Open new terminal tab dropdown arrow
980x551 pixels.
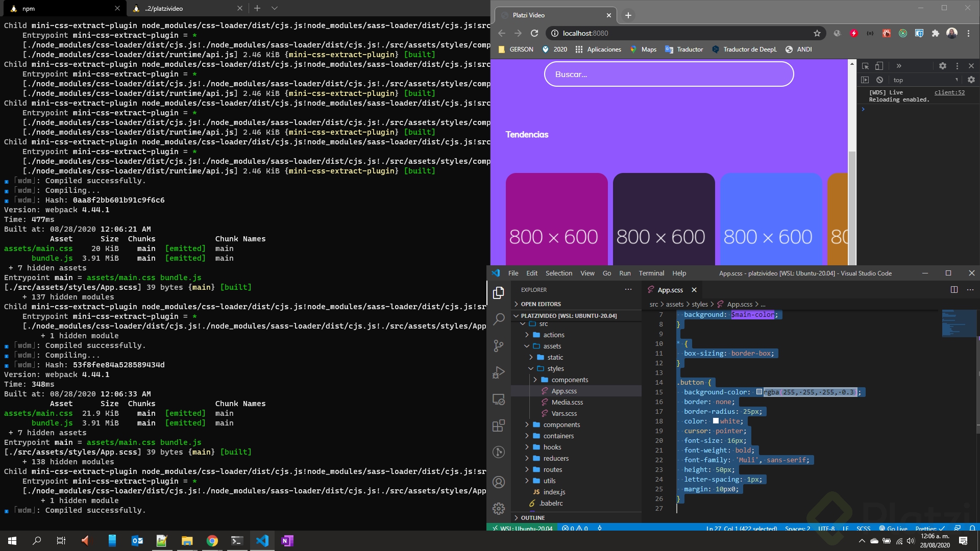[x=275, y=8]
